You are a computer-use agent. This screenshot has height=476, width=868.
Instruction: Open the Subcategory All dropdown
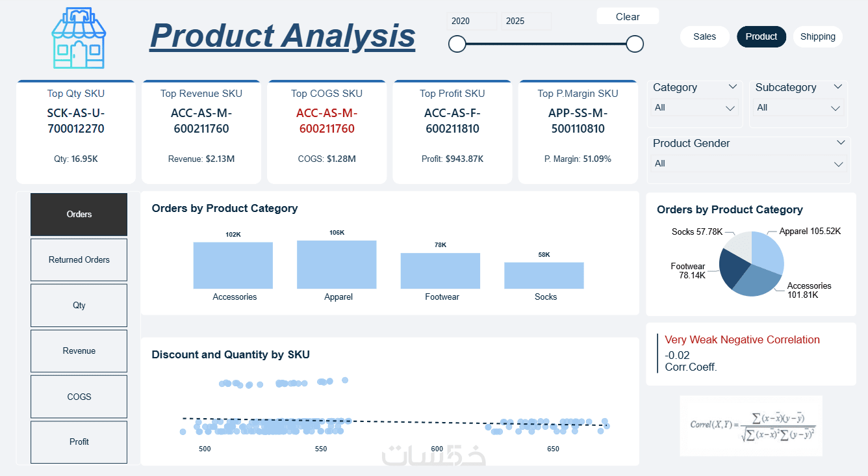click(799, 108)
